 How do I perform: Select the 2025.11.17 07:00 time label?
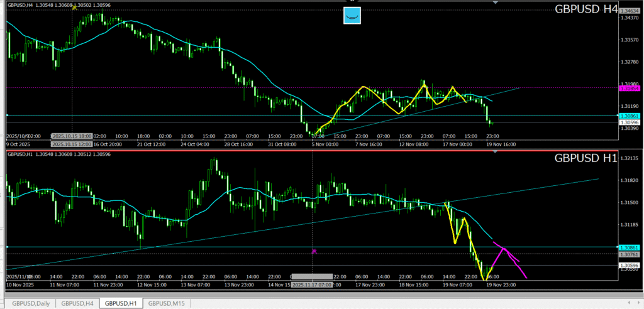pyautogui.click(x=312, y=276)
